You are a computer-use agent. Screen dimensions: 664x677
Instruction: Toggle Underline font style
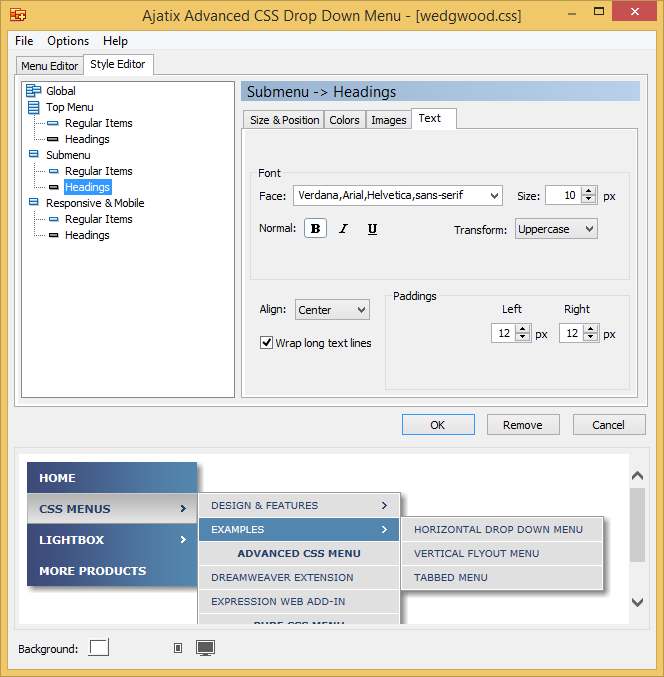coord(372,228)
